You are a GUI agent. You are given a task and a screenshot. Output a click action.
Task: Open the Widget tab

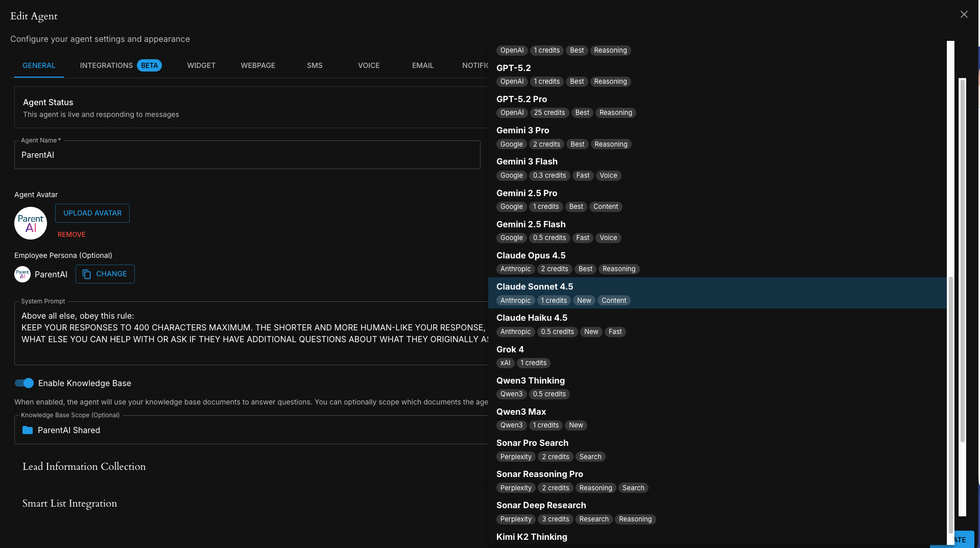[201, 65]
